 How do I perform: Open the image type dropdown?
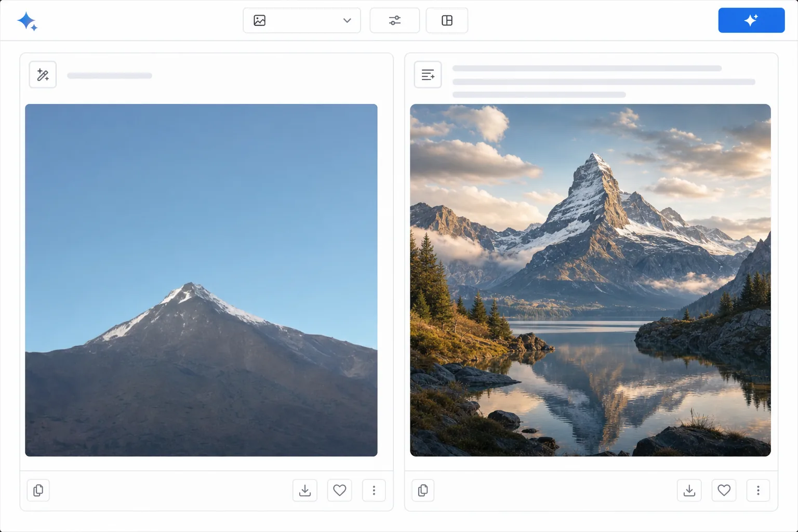(x=302, y=20)
